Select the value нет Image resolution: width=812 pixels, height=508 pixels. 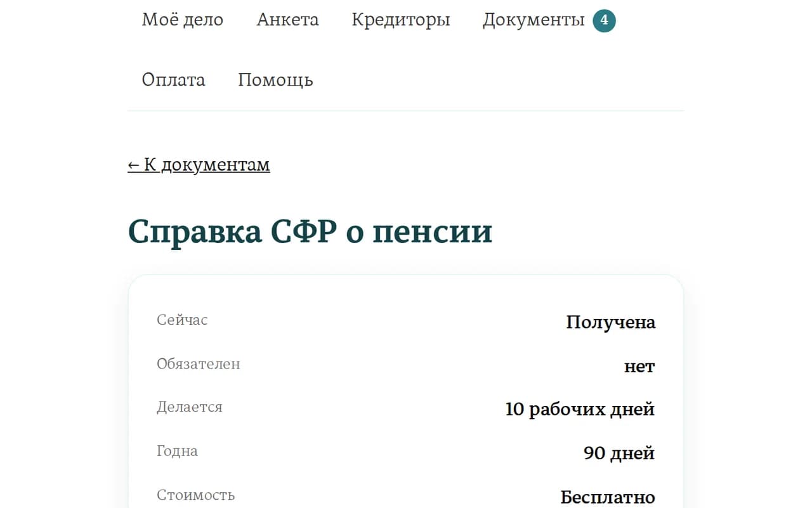[639, 367]
